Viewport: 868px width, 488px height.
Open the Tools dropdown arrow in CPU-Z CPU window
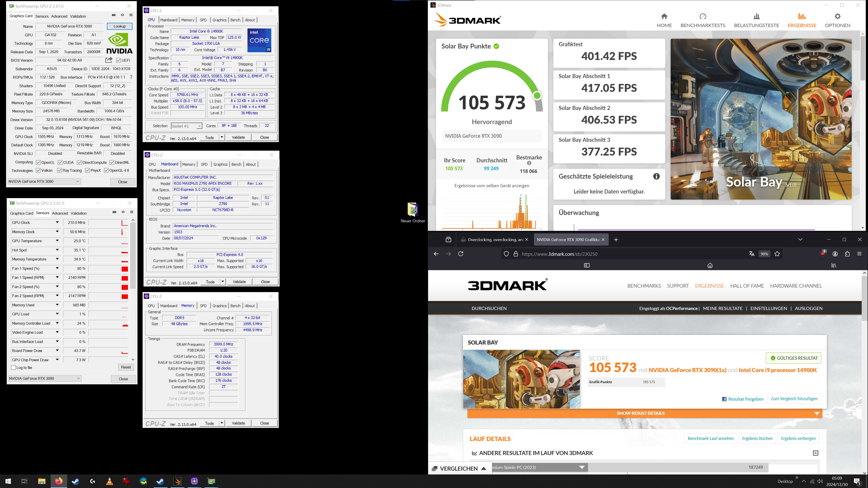pos(222,137)
